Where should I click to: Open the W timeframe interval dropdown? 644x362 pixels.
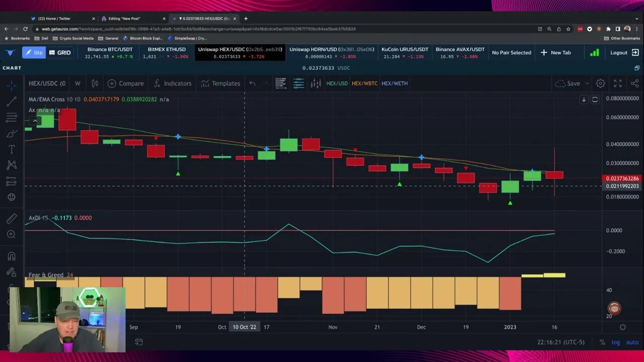pos(77,83)
